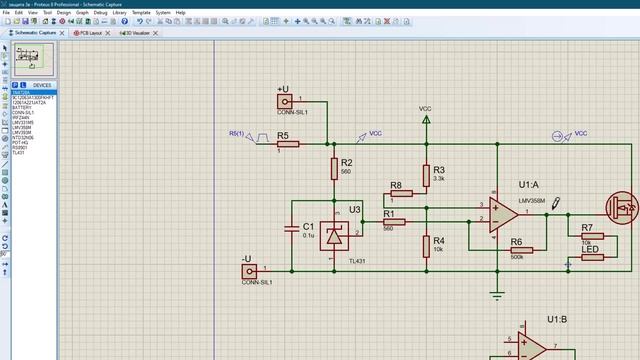Open the System menu
Screen dimensions: 640x360
tap(163, 13)
